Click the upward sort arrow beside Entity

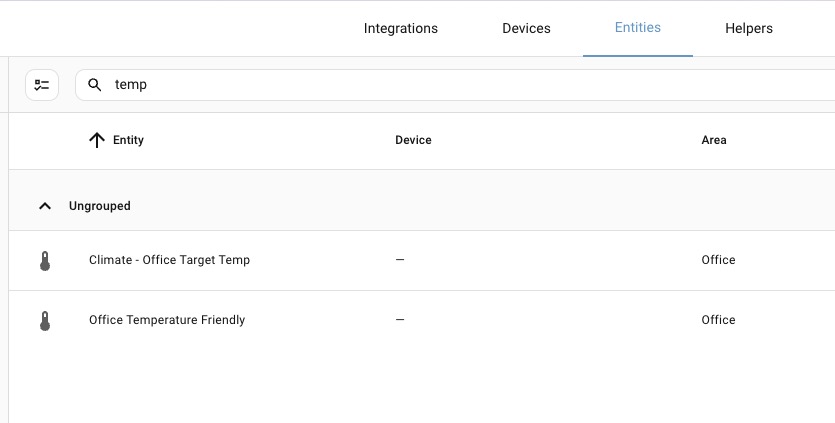point(96,140)
